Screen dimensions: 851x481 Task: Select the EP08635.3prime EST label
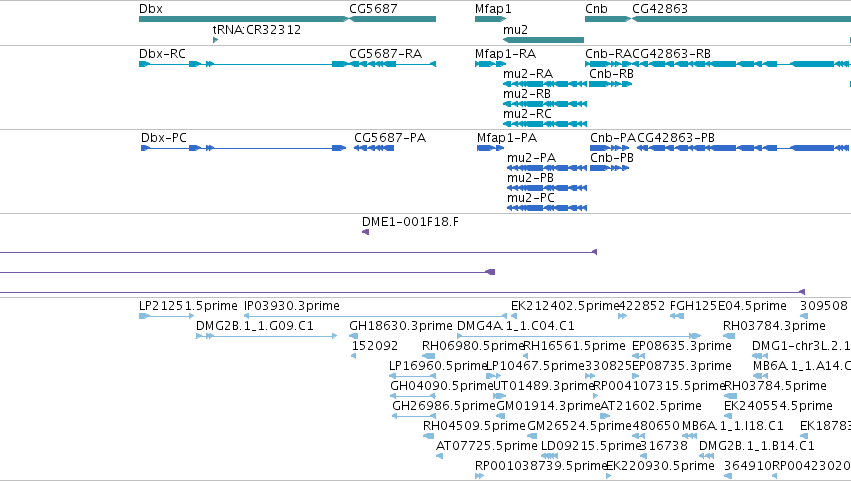682,346
